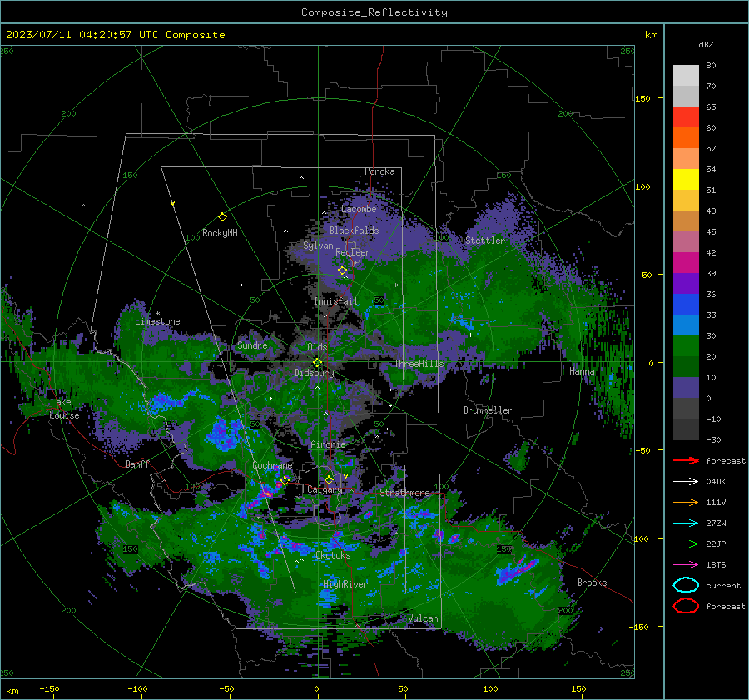
Task: Click the yellow diamond marker below RedDeer
Action: [342, 271]
